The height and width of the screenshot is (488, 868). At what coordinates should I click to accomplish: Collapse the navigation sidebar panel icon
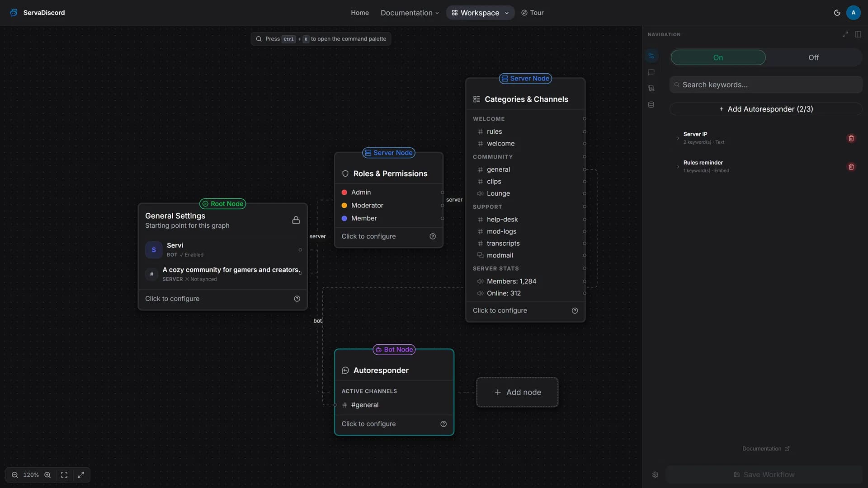pos(858,34)
